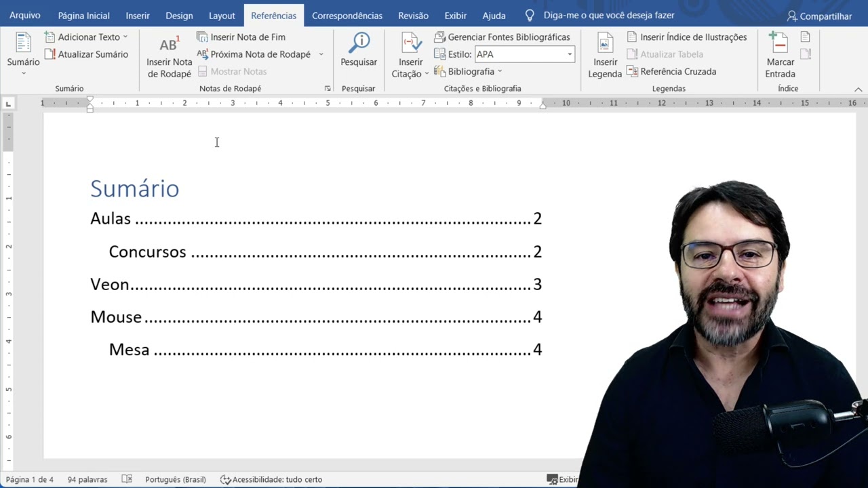868x488 pixels.
Task: Click the Página 1 de 4 status indicator
Action: tap(30, 479)
